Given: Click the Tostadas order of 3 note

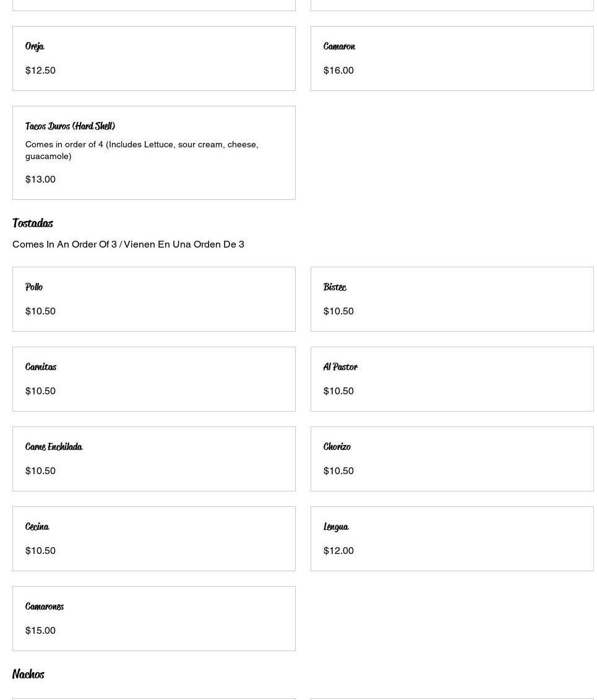Looking at the screenshot, I should click(128, 244).
